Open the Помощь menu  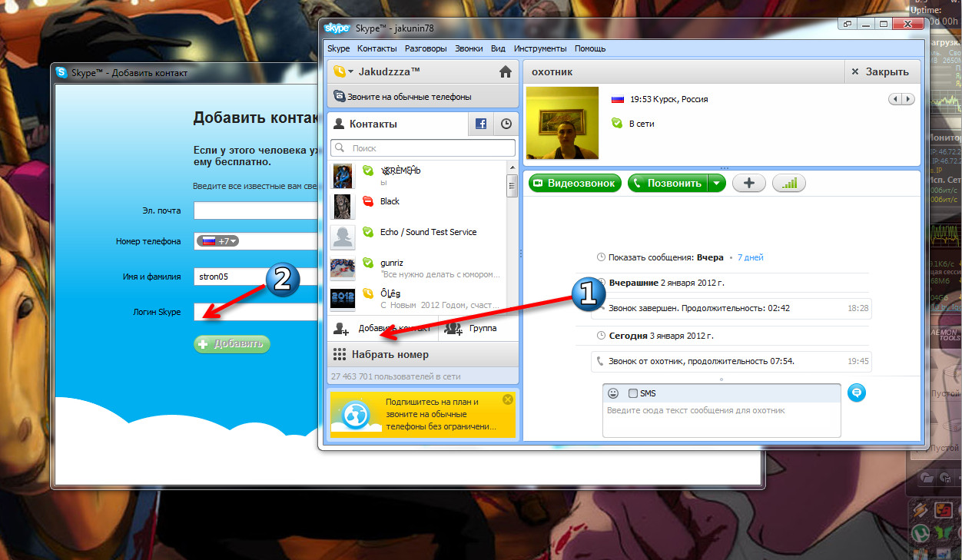tap(590, 48)
